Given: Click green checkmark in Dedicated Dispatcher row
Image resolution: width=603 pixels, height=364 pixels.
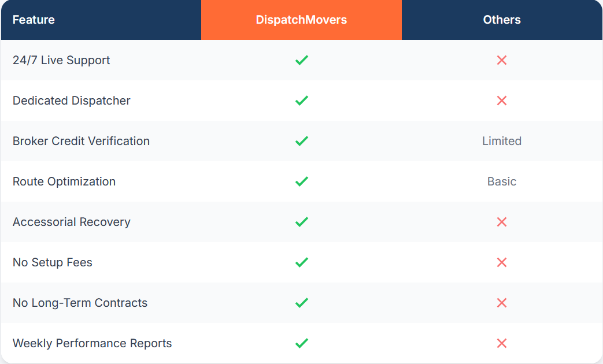Looking at the screenshot, I should (x=301, y=101).
